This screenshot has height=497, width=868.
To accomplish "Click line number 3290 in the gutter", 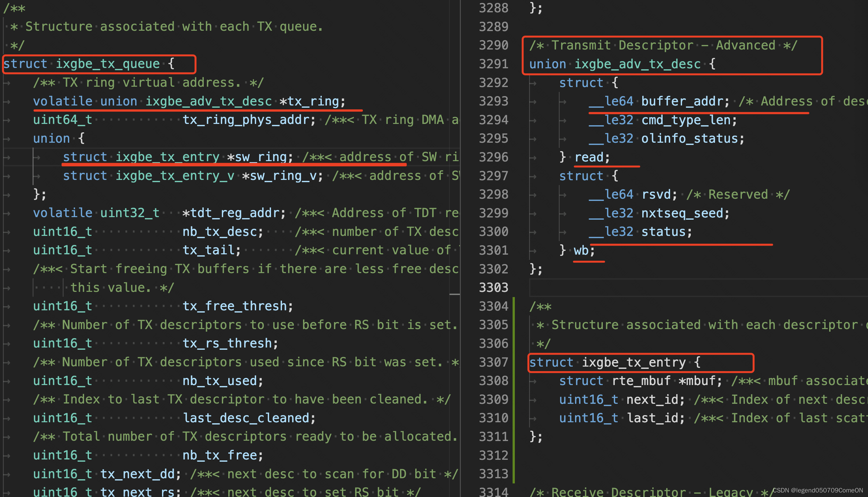I will tap(494, 45).
